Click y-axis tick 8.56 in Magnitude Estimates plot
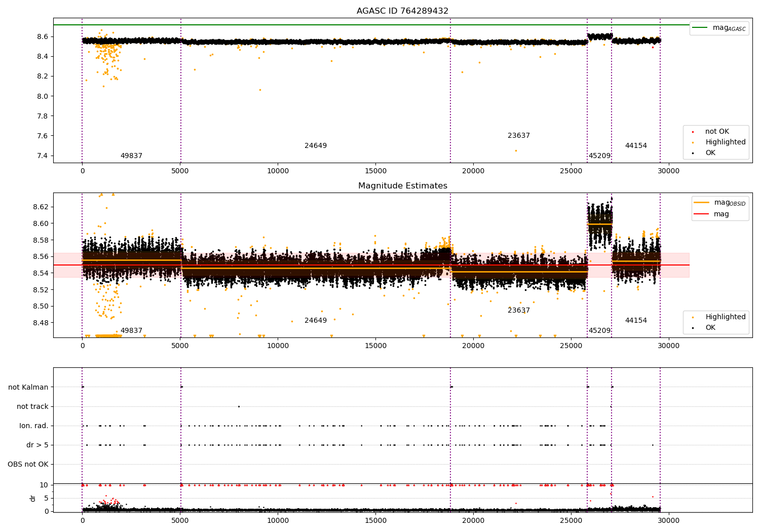760x532 pixels. 40,257
